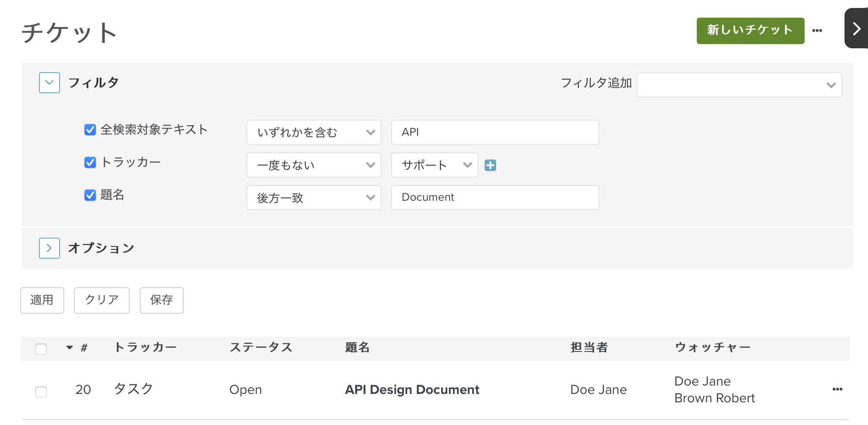Click the Open status cell

tap(246, 390)
